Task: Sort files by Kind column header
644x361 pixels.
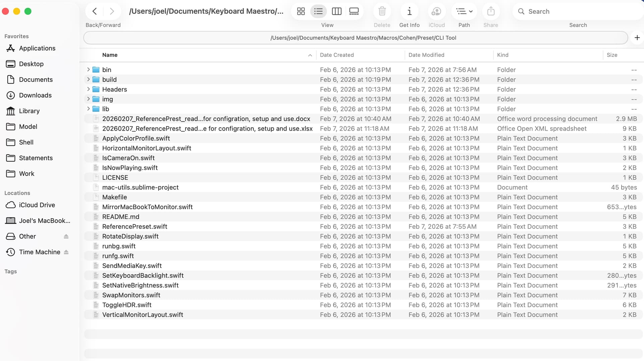Action: (x=502, y=55)
